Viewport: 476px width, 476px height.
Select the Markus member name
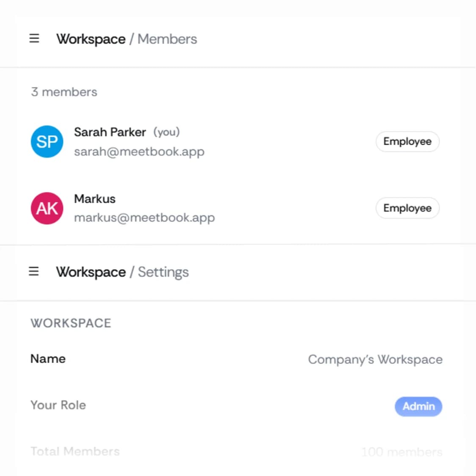point(95,199)
